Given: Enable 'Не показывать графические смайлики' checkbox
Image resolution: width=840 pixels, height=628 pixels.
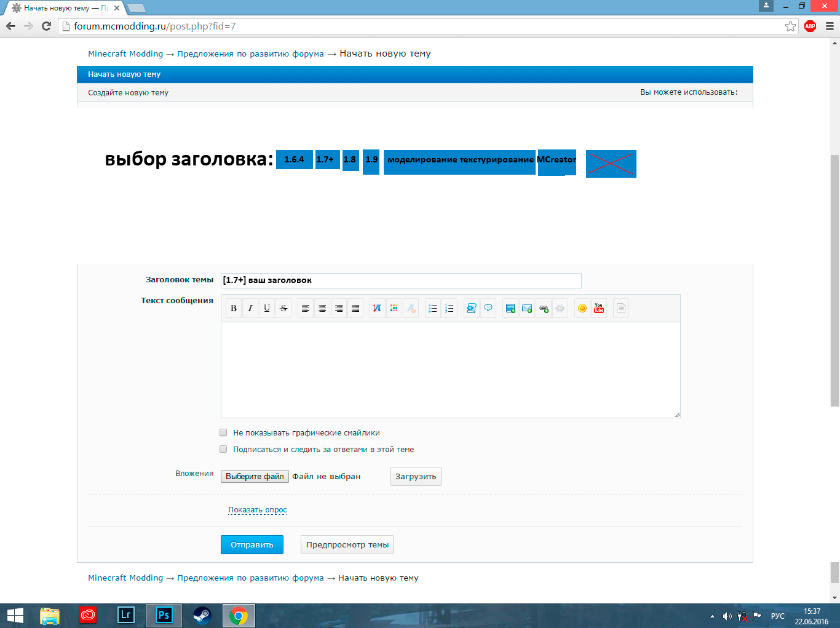Looking at the screenshot, I should pos(223,432).
